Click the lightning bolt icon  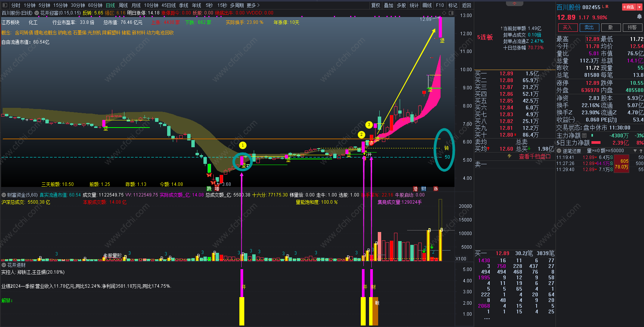click(x=509, y=156)
